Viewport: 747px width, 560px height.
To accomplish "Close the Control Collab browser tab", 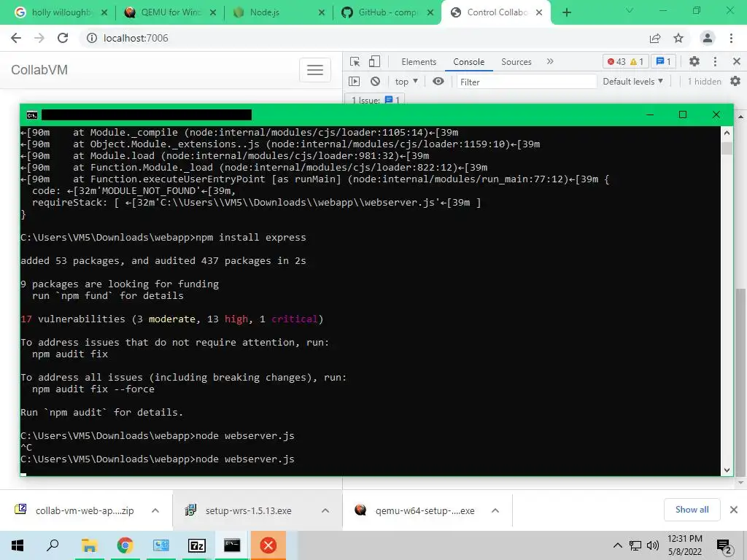I will pyautogui.click(x=539, y=12).
